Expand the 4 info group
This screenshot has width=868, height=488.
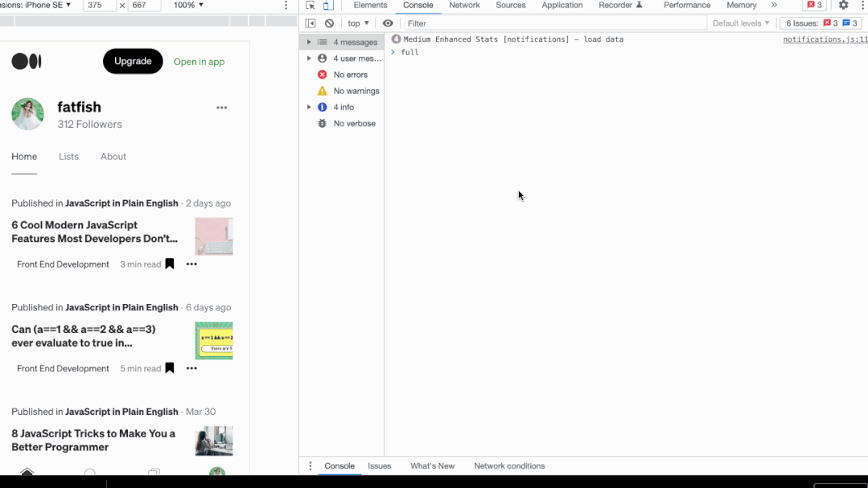tap(309, 107)
